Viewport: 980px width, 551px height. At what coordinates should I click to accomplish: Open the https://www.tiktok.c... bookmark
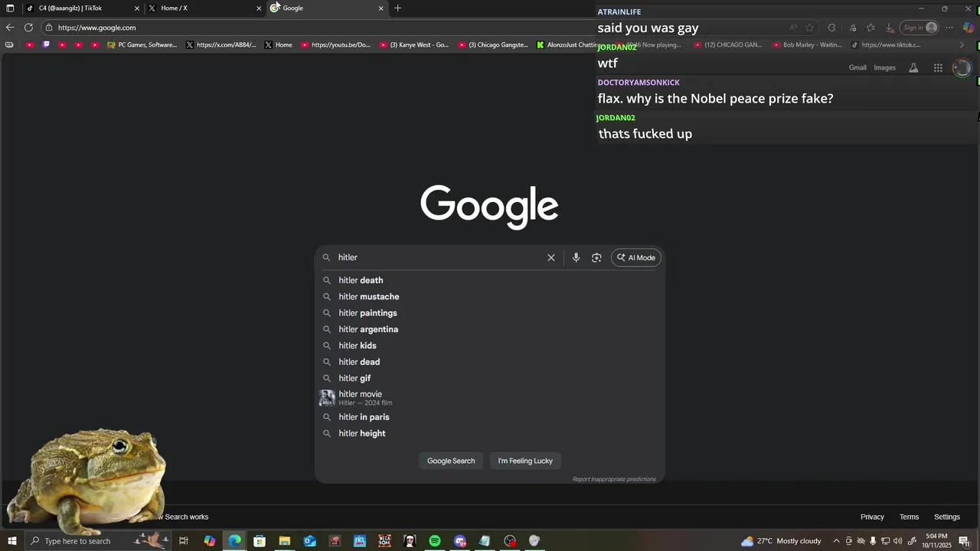click(x=887, y=44)
